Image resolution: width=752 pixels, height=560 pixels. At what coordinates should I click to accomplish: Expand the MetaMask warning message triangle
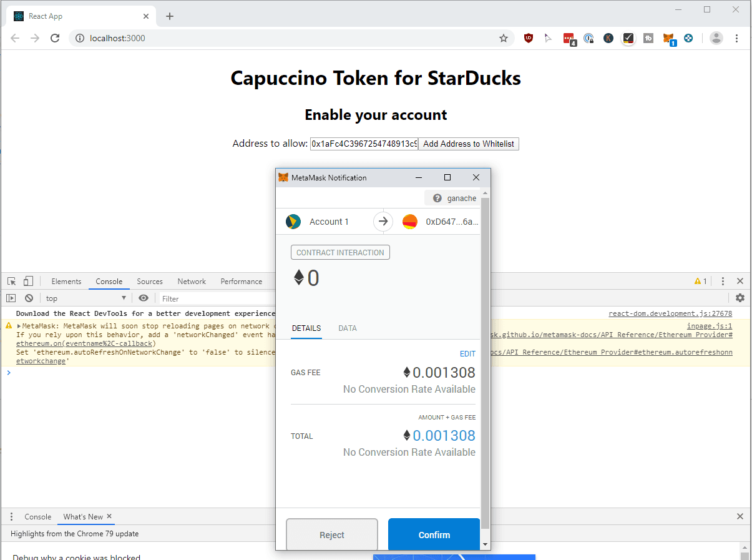pos(19,326)
